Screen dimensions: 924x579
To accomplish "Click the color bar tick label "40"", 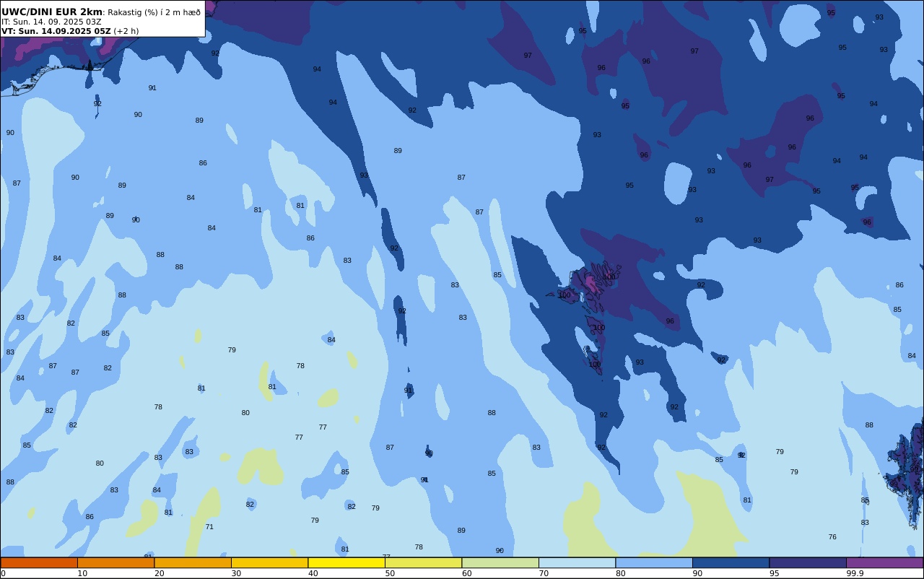I will (x=313, y=573).
